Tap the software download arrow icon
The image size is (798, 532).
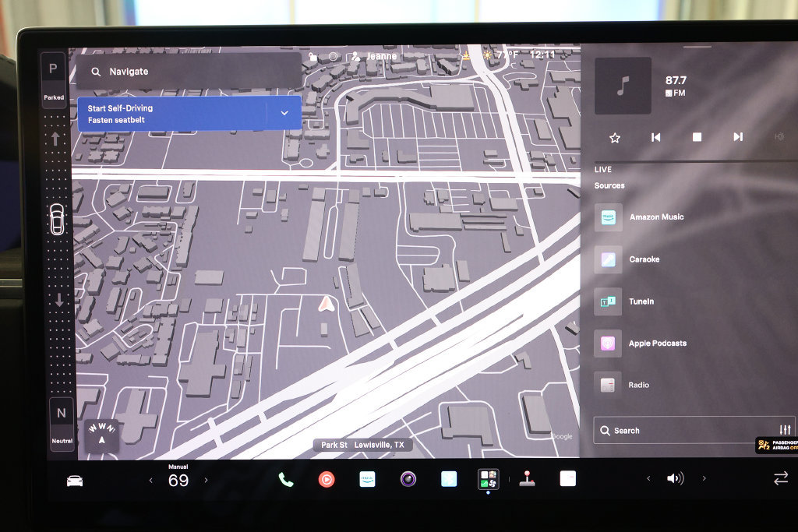pos(466,55)
